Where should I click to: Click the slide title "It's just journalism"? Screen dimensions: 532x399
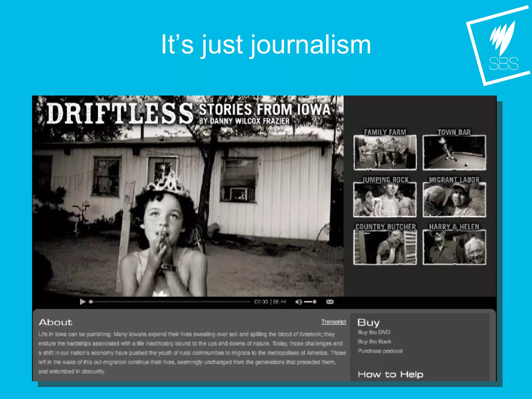(x=266, y=44)
